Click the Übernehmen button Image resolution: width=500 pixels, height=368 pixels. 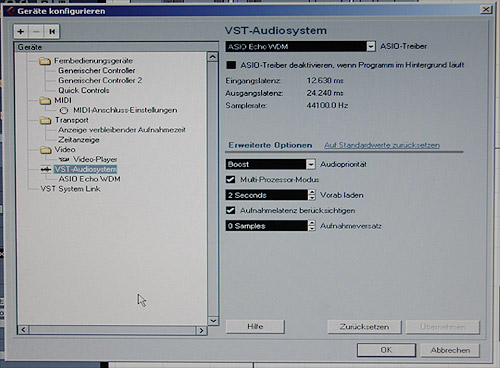(x=443, y=327)
